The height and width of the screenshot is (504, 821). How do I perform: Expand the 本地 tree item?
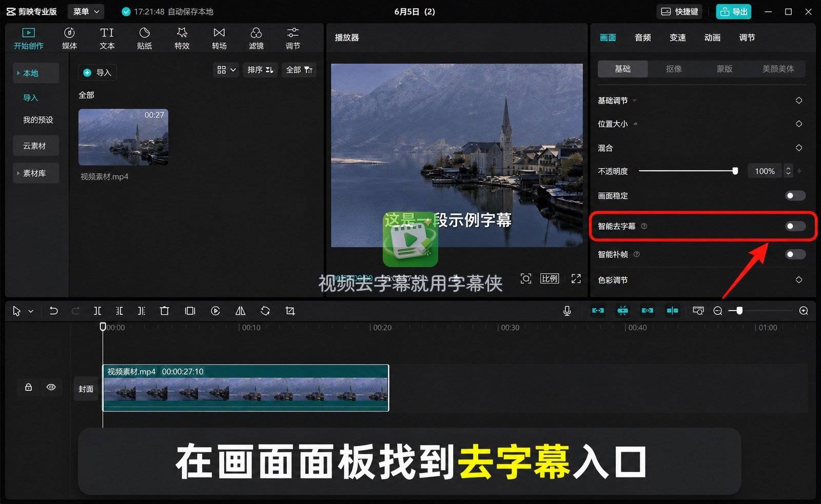[18, 73]
